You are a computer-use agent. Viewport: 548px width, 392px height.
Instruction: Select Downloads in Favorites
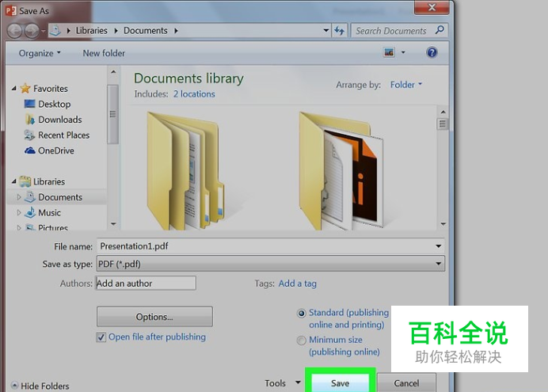59,120
